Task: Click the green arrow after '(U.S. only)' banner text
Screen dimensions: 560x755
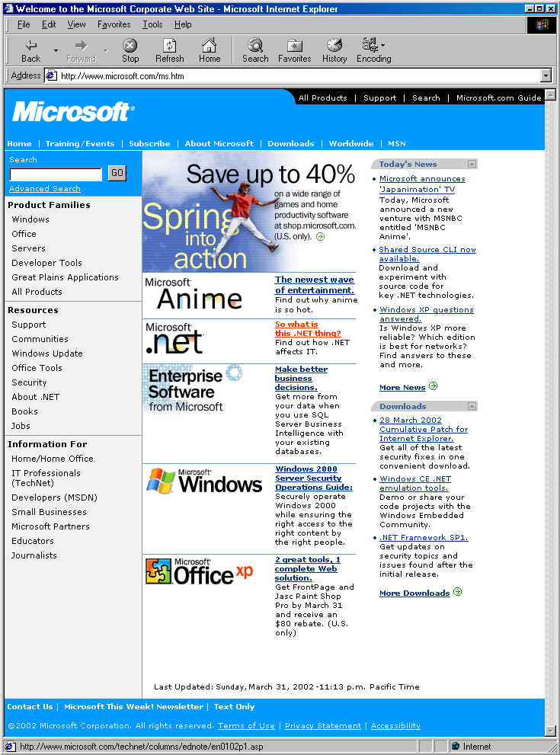Action: 320,236
